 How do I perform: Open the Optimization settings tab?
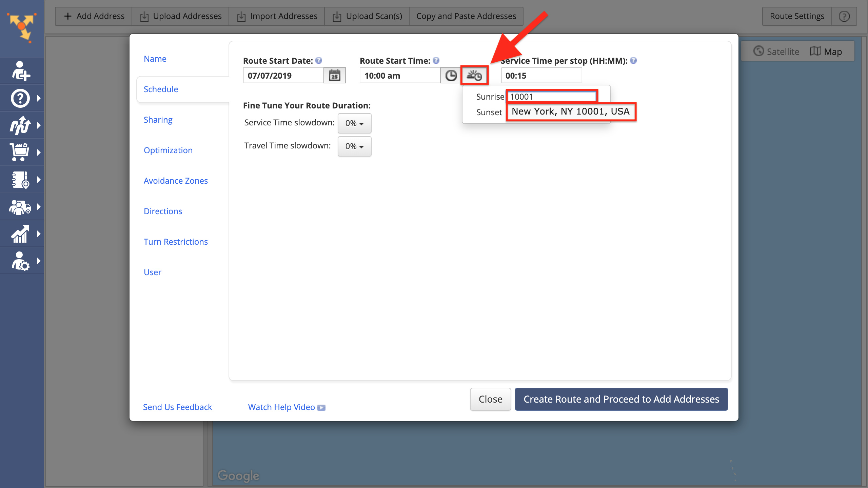(168, 149)
